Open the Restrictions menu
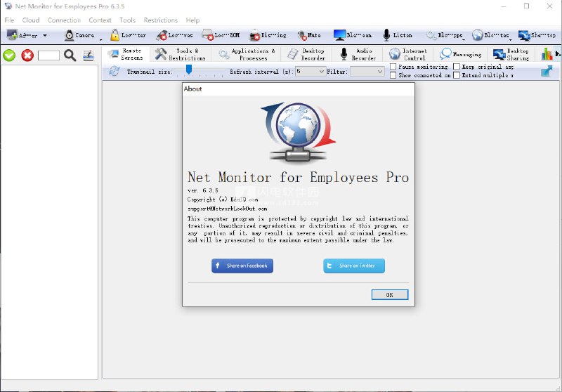The height and width of the screenshot is (392, 562). [x=160, y=20]
